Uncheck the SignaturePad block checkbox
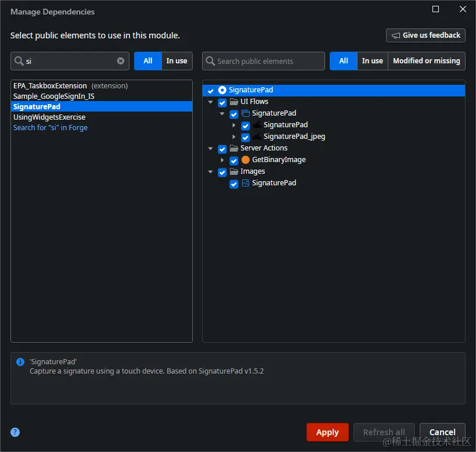Screen dimensions: 476x452 [246, 125]
